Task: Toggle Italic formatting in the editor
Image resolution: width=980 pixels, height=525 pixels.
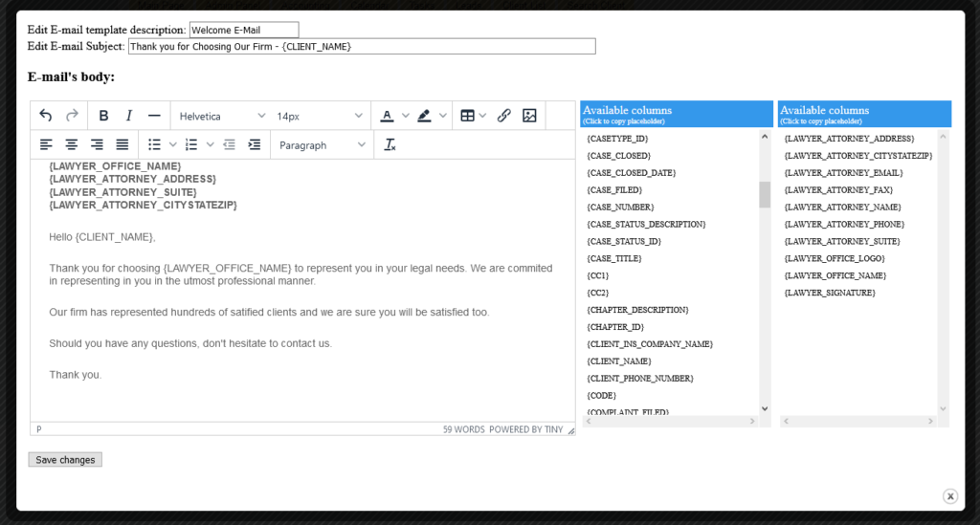Action: (128, 116)
